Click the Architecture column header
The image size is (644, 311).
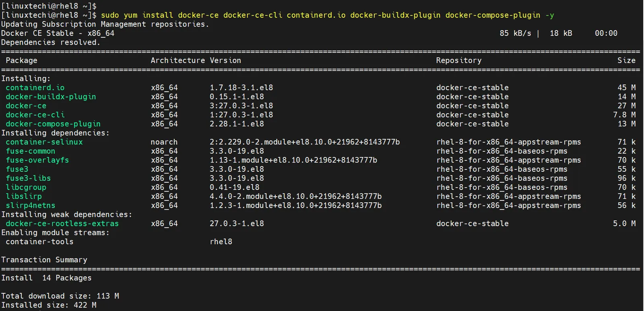178,60
